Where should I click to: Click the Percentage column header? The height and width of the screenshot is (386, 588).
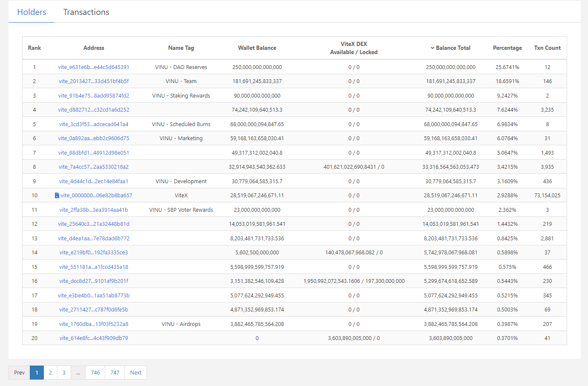(508, 48)
